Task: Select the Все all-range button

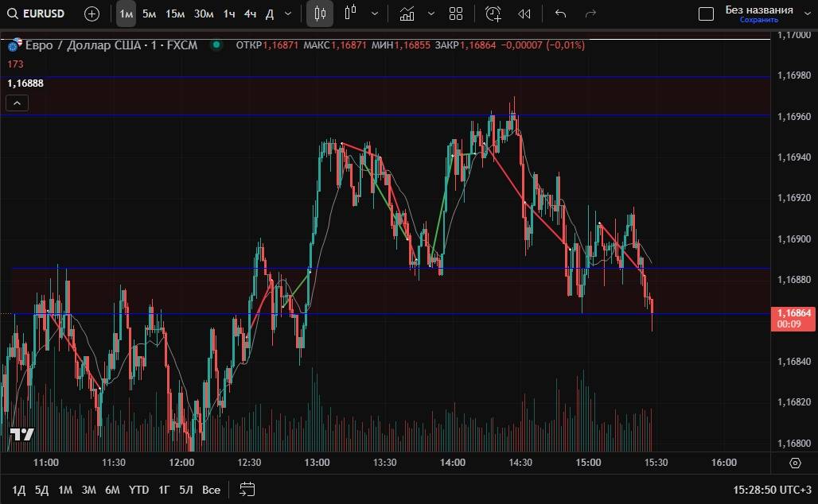Action: tap(212, 490)
